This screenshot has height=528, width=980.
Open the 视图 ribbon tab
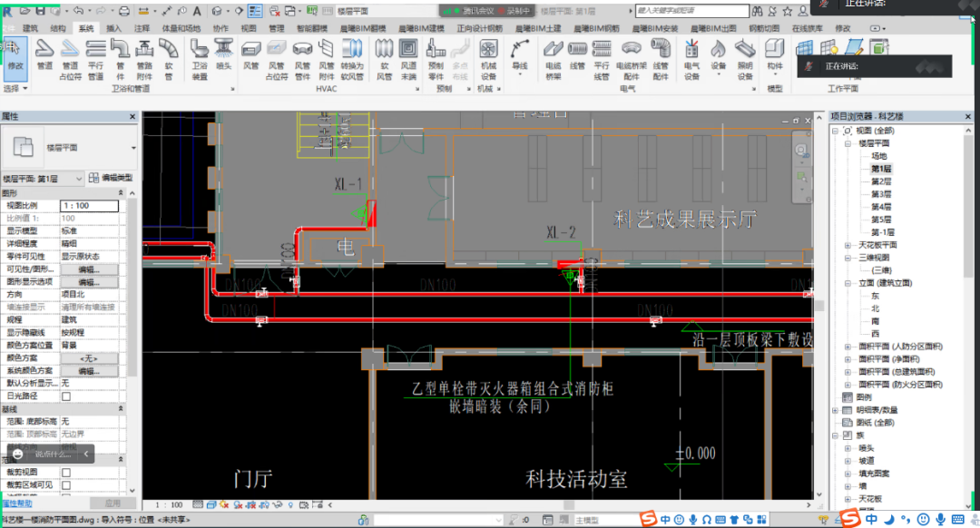(249, 28)
